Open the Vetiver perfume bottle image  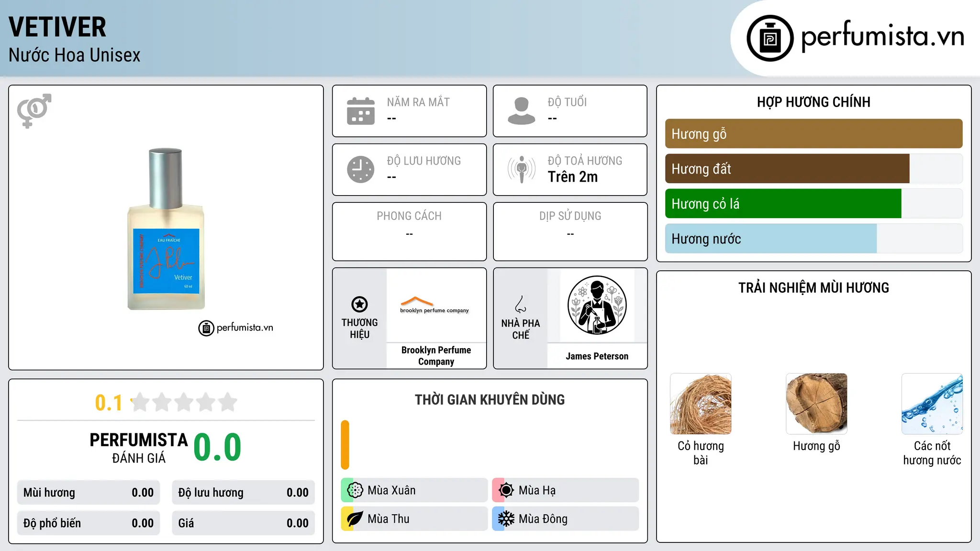pos(166,229)
